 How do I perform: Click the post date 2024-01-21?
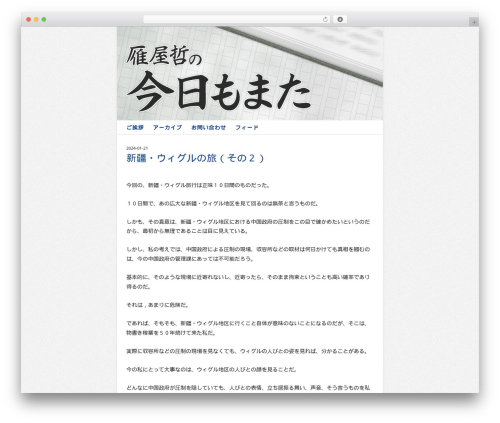[x=137, y=148]
